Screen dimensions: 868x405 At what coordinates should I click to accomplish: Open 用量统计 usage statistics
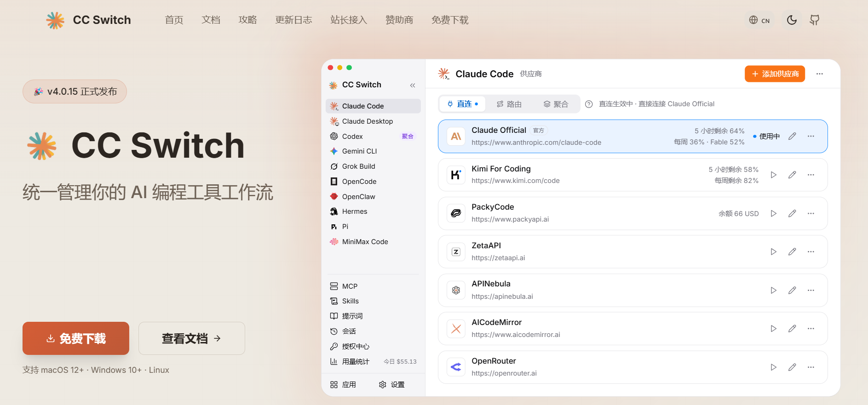pyautogui.click(x=373, y=362)
